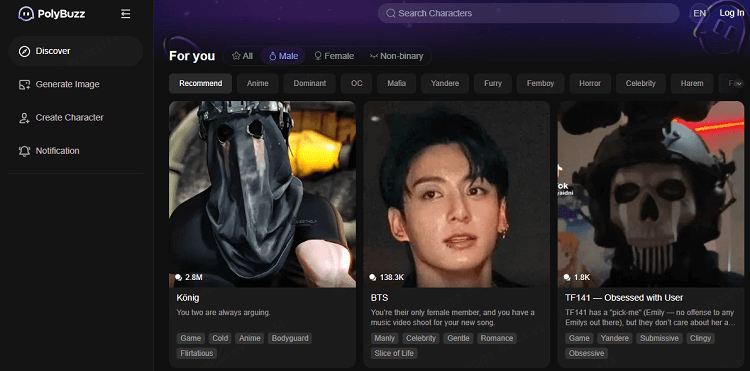Click the TF141 — Obsessed with User title
The width and height of the screenshot is (750, 371).
pos(624,298)
